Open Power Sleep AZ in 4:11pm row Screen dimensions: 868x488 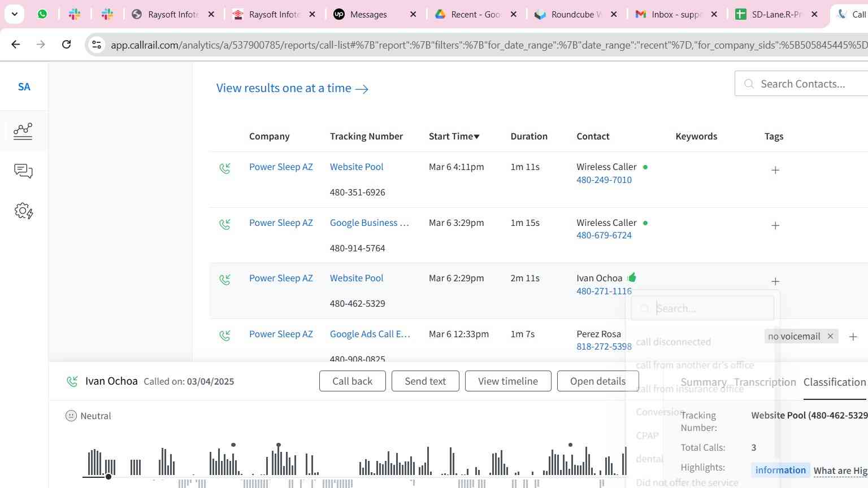pos(281,167)
